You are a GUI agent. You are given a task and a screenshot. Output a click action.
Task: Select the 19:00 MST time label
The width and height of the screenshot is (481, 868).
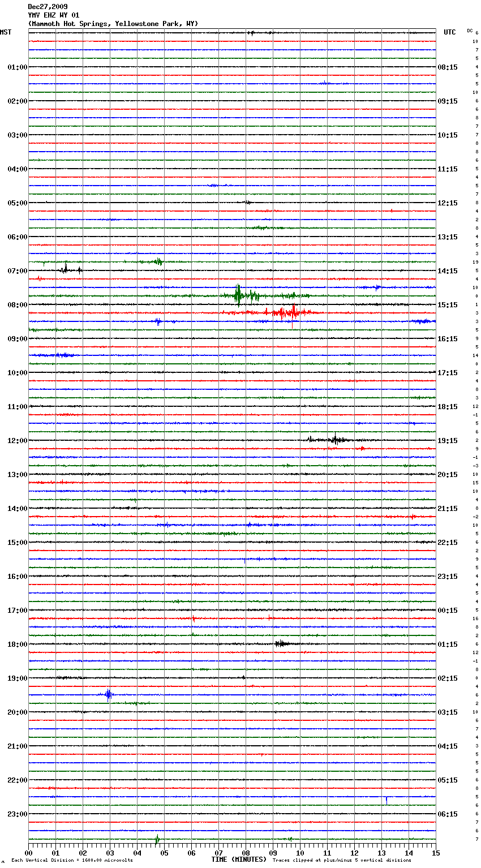tap(17, 678)
